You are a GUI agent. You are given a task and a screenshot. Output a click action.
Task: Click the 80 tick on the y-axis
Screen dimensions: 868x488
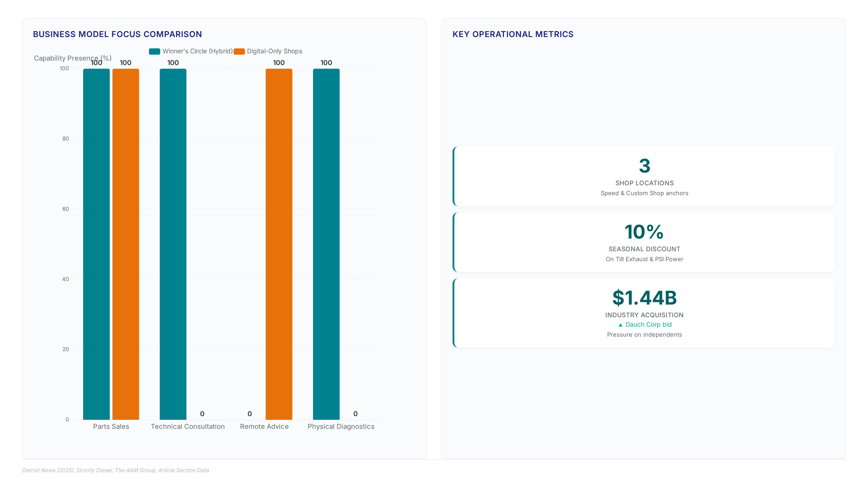66,139
